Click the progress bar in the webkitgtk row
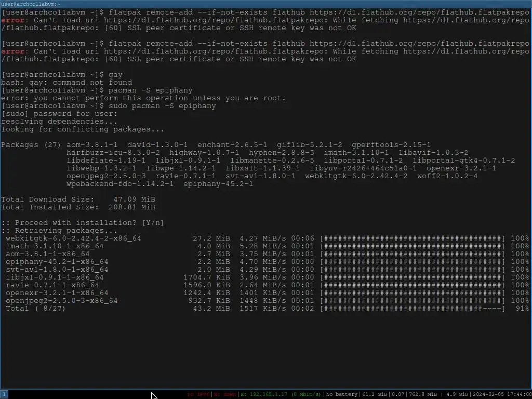The image size is (532, 399). pyautogui.click(x=412, y=238)
